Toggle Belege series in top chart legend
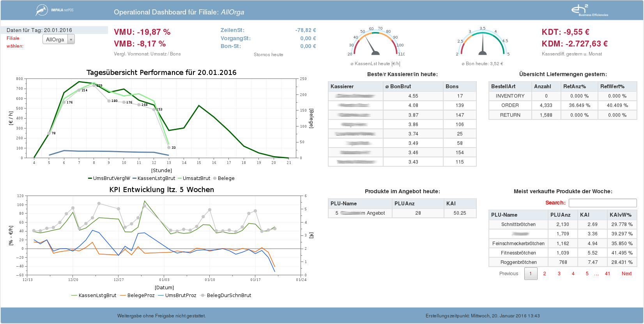The height and width of the screenshot is (324, 644). point(223,178)
